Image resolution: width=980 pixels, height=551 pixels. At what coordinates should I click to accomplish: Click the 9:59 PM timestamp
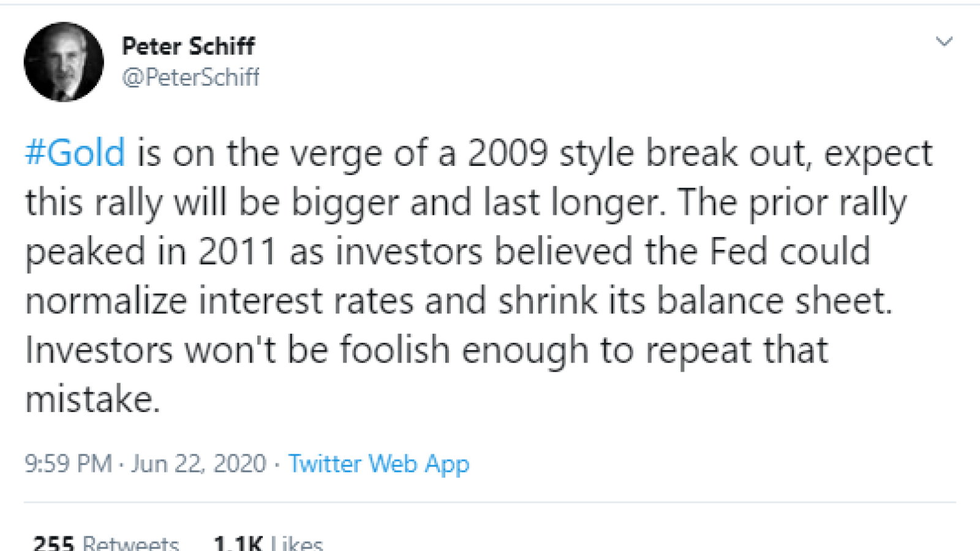pyautogui.click(x=68, y=463)
